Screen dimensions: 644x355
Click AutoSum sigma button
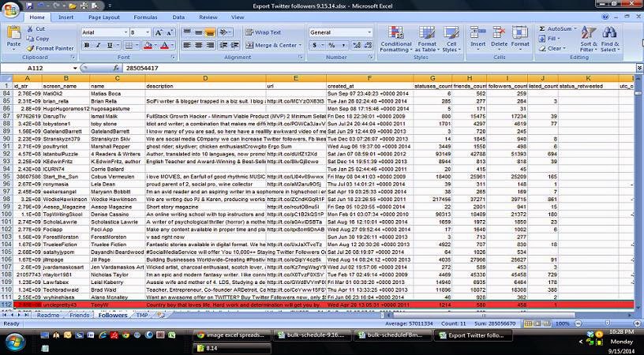point(542,28)
